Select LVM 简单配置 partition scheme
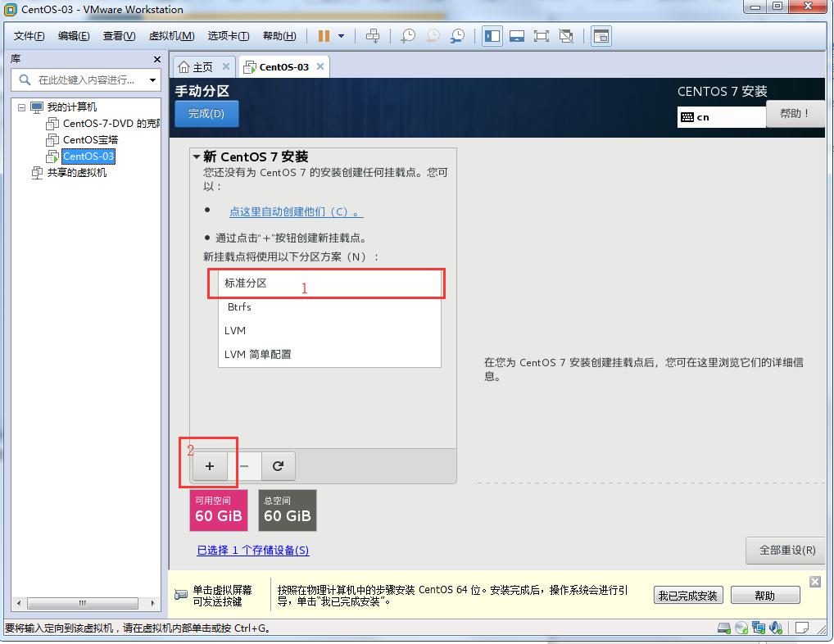Viewport: 834px width, 644px height. (329, 354)
